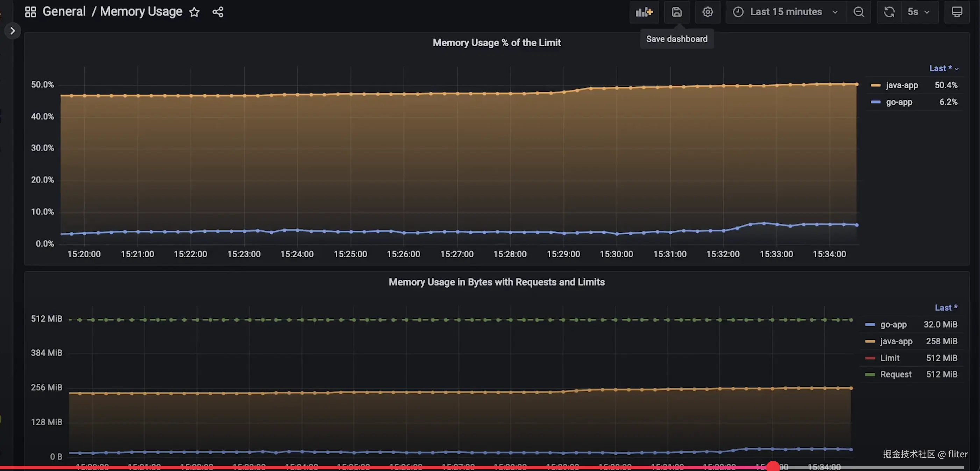Click the refresh dashboard icon
Image resolution: width=980 pixels, height=471 pixels.
click(x=889, y=12)
